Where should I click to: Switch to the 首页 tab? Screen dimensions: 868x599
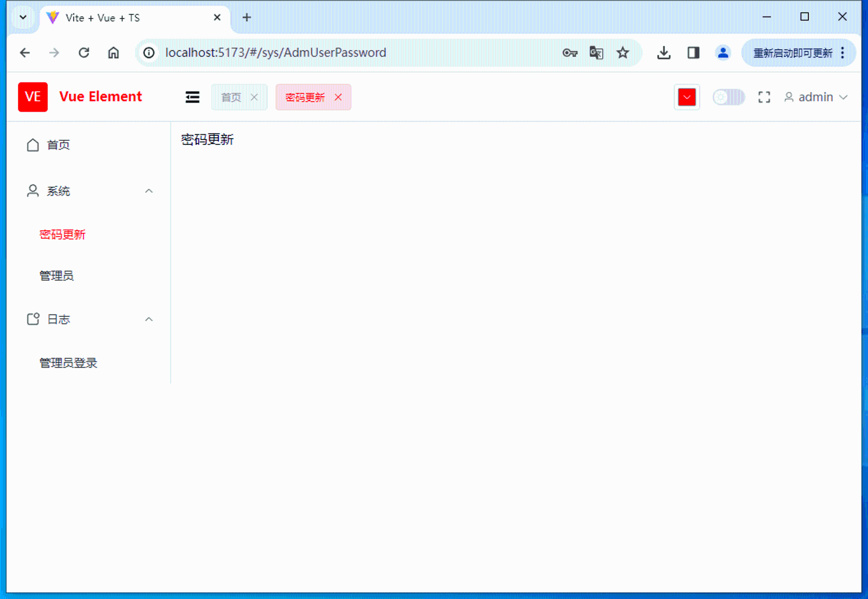(x=231, y=97)
